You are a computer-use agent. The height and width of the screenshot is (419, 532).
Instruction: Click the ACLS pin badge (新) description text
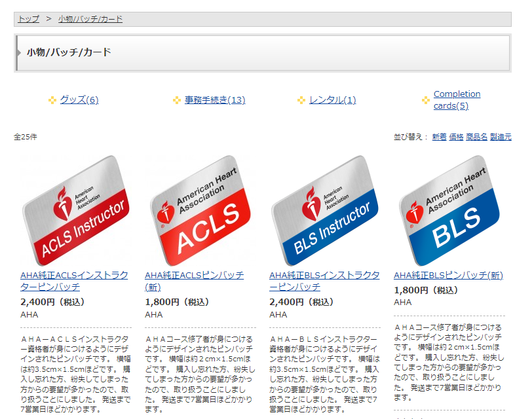click(200, 374)
